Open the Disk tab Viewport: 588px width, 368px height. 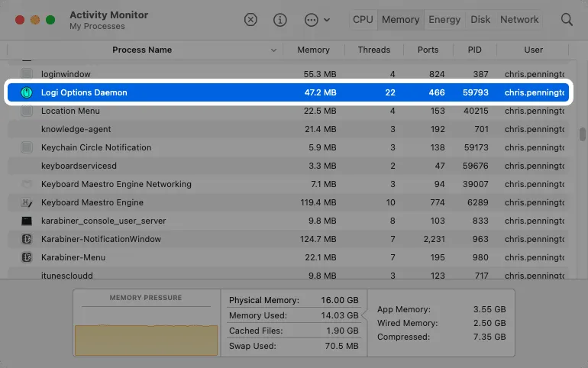pos(480,20)
